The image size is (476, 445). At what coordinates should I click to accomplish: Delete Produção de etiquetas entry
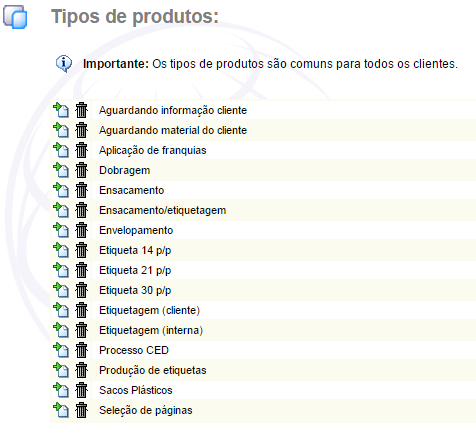pos(81,370)
